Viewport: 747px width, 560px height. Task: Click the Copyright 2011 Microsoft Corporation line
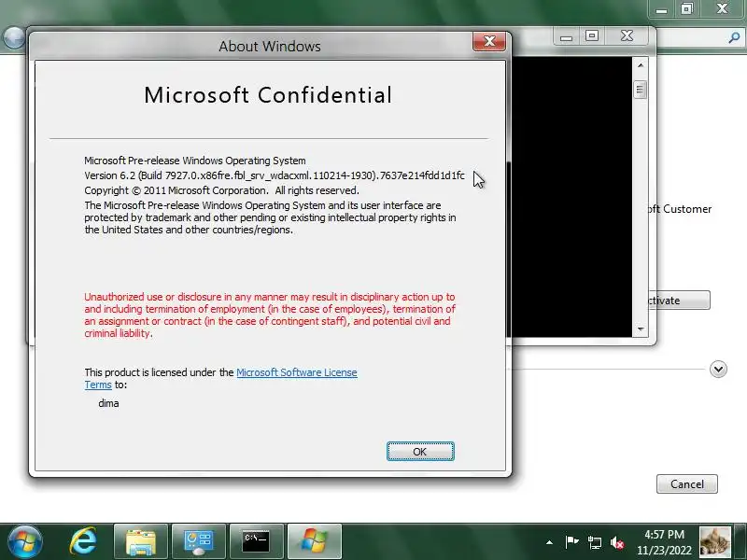221,190
